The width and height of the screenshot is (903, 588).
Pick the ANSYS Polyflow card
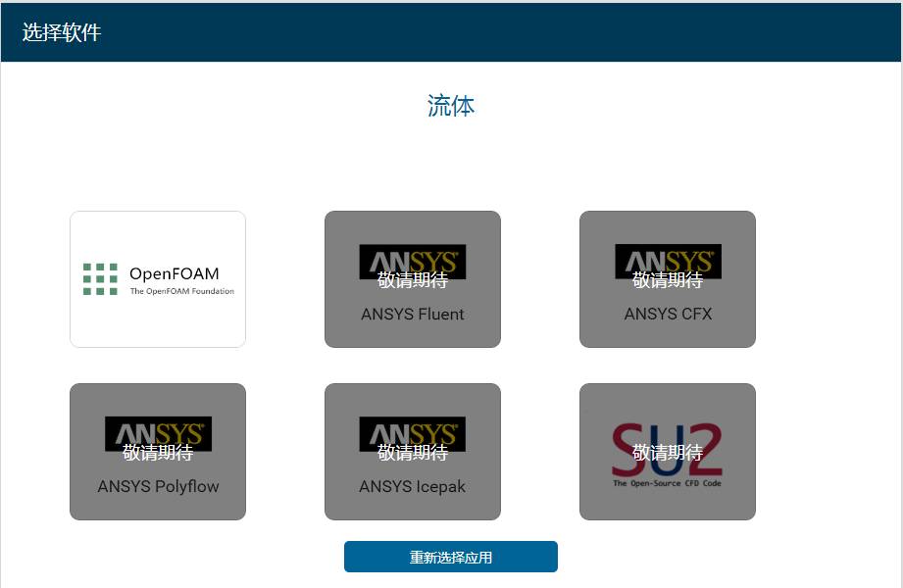point(158,452)
